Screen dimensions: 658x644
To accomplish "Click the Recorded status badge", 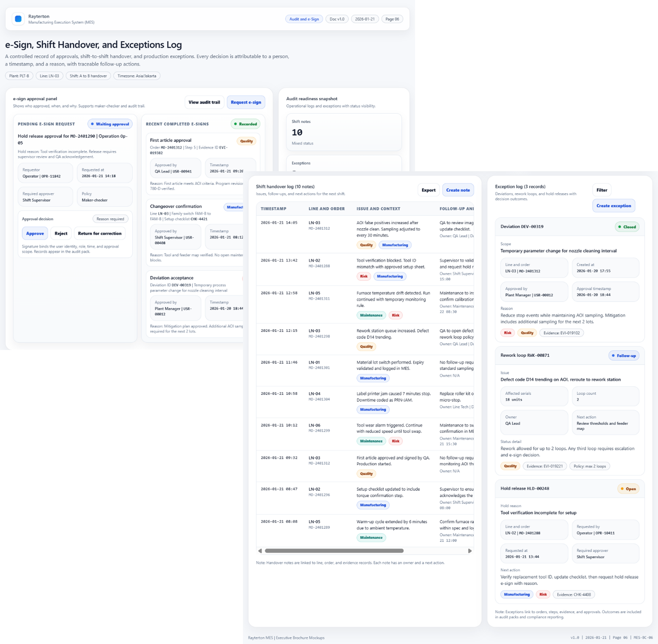I will [x=245, y=124].
